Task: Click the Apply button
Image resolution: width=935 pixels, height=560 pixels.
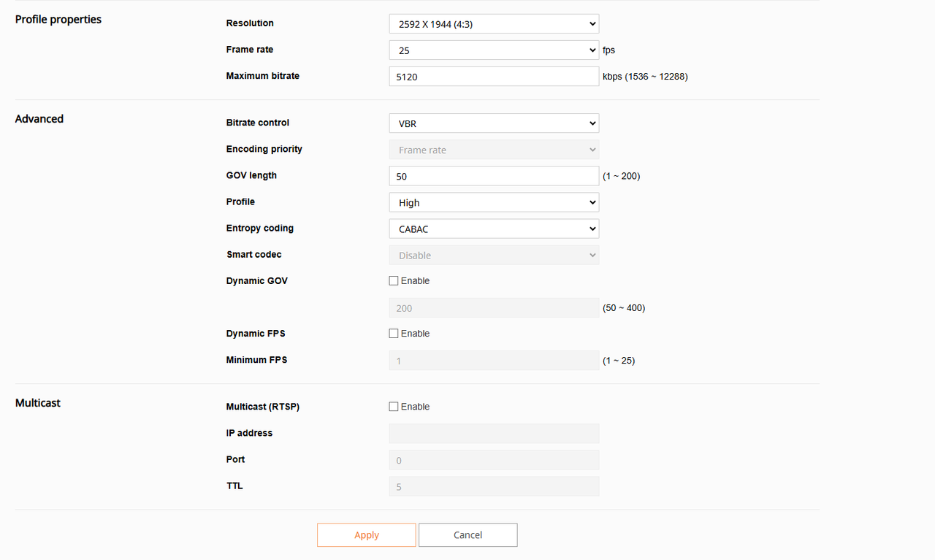Action: [x=366, y=535]
